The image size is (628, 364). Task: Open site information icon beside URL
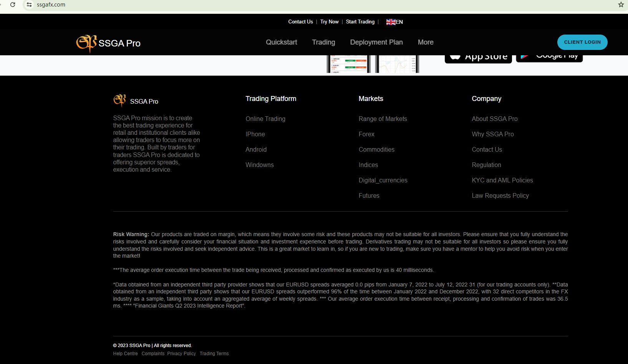pyautogui.click(x=29, y=5)
